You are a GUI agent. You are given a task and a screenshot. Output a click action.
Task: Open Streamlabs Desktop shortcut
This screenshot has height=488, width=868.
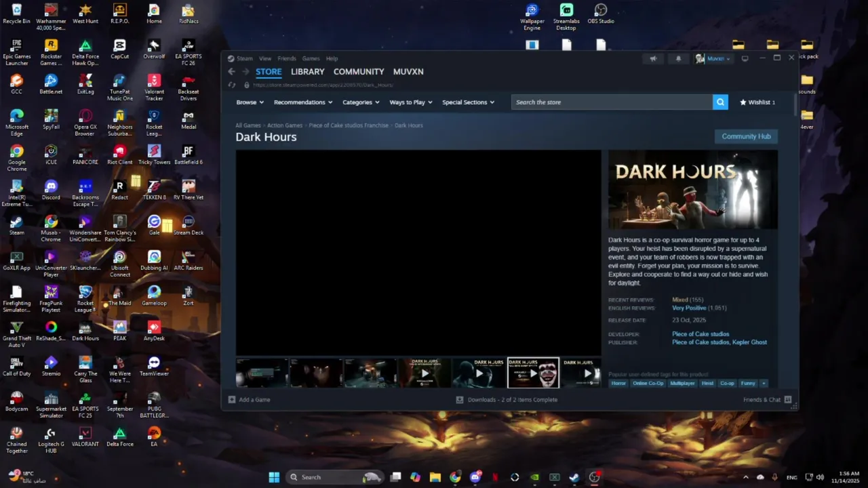pos(566,16)
